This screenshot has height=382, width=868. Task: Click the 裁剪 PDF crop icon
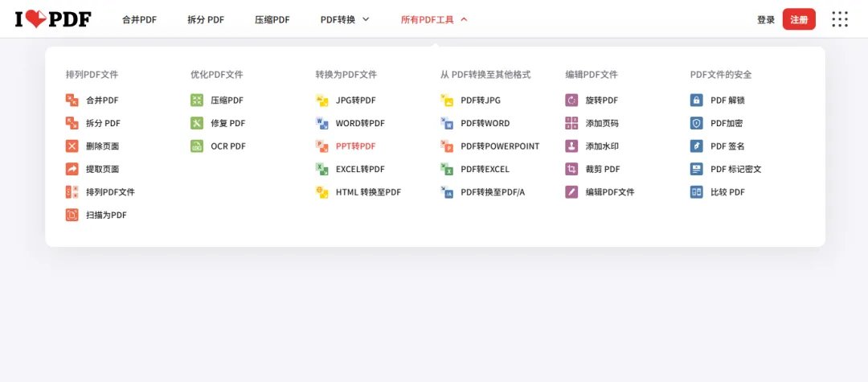572,169
